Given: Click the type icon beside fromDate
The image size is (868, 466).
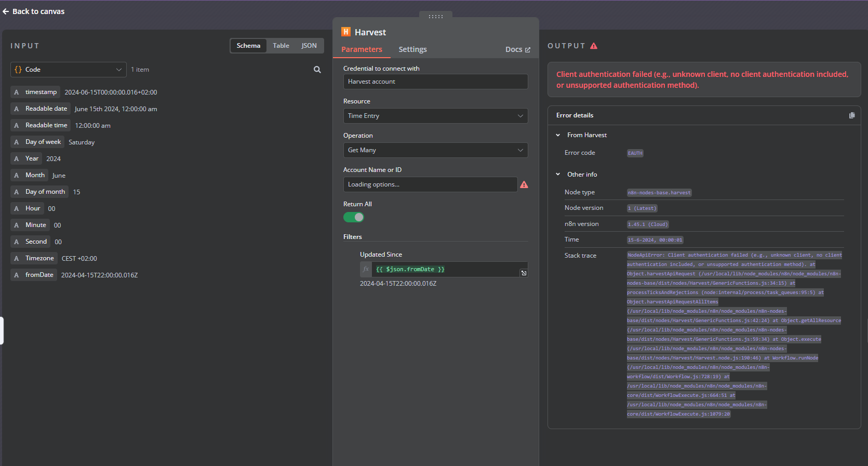Looking at the screenshot, I should pos(16,275).
